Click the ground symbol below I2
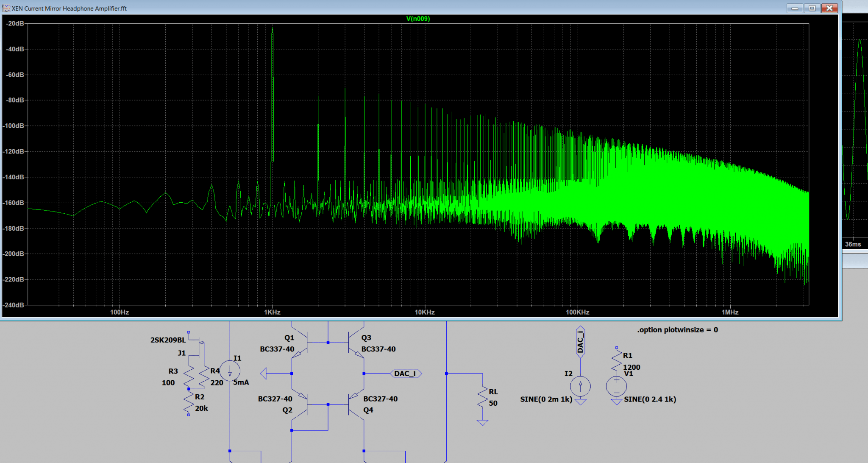The height and width of the screenshot is (463, 868). point(581,402)
